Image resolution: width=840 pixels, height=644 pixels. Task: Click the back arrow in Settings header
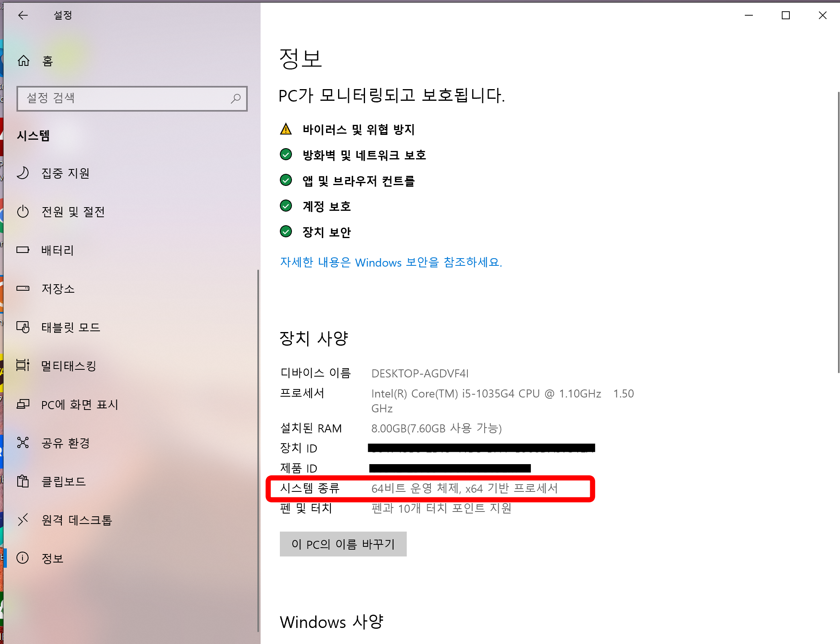[23, 15]
